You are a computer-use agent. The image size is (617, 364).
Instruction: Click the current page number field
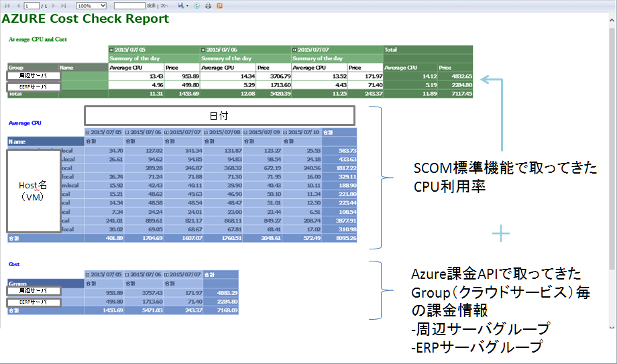[32, 5]
